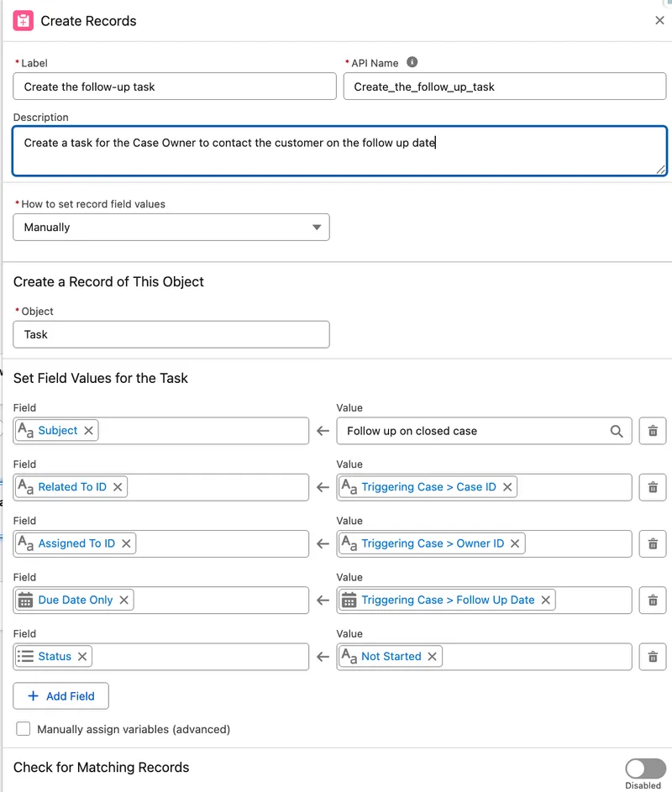Click the Status pill text
This screenshot has width=672, height=792.
point(55,657)
